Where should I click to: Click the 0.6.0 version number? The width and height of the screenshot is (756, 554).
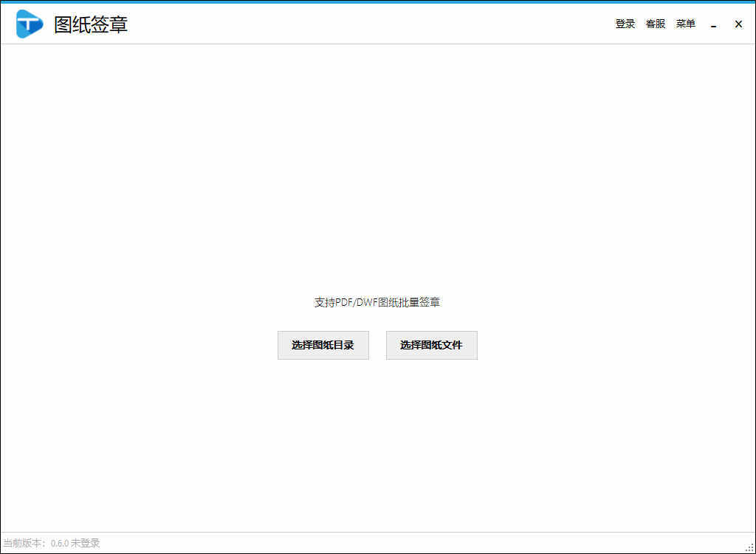(59, 543)
